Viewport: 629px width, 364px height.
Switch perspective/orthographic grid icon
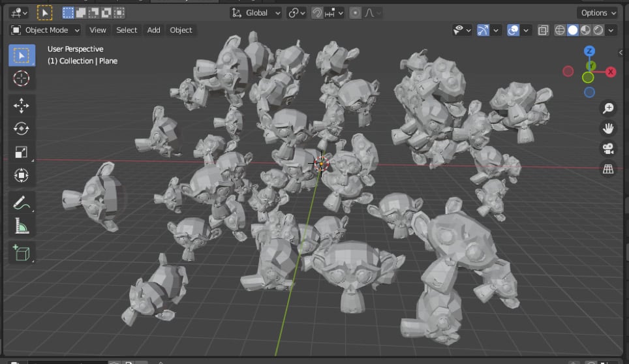click(x=608, y=169)
